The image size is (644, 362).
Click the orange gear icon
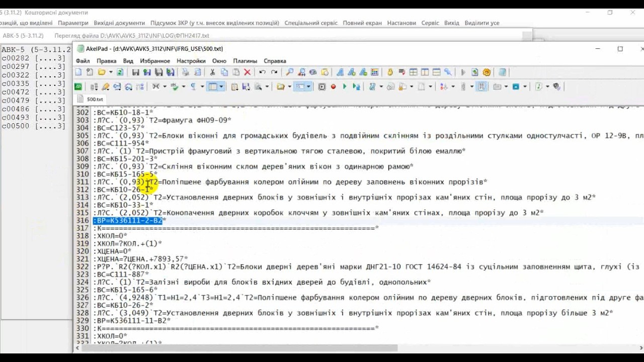tap(487, 72)
